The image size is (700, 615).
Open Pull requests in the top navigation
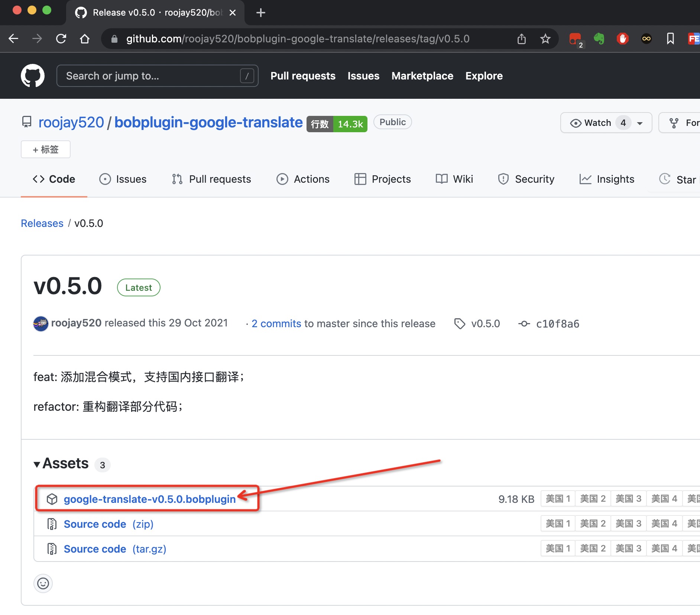[x=303, y=76]
